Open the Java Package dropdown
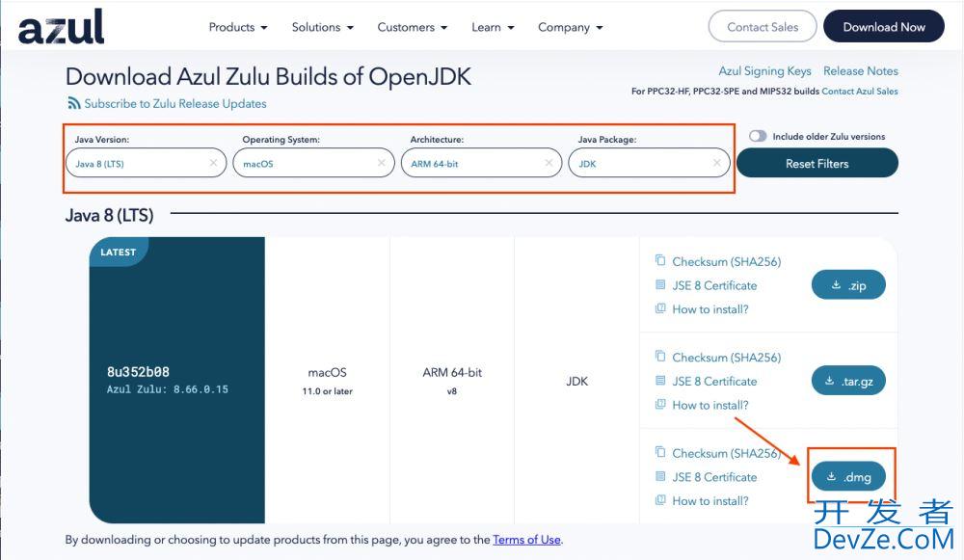Image resolution: width=964 pixels, height=560 pixels. click(x=649, y=163)
